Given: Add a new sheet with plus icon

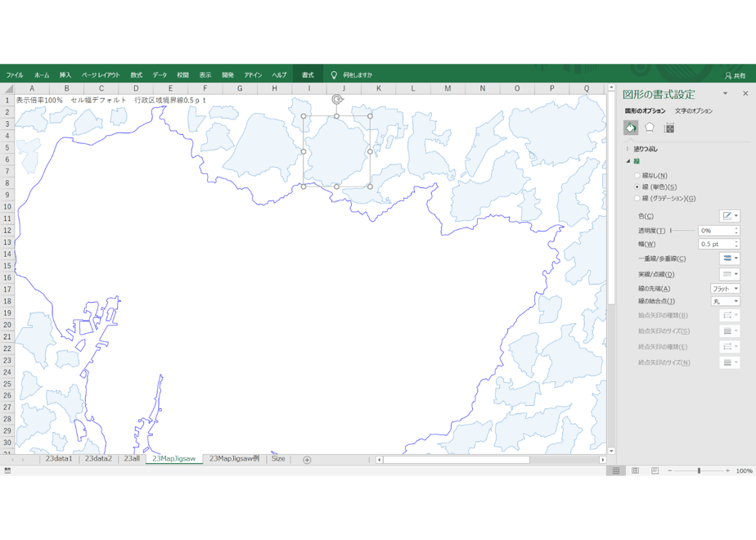Looking at the screenshot, I should pyautogui.click(x=307, y=460).
